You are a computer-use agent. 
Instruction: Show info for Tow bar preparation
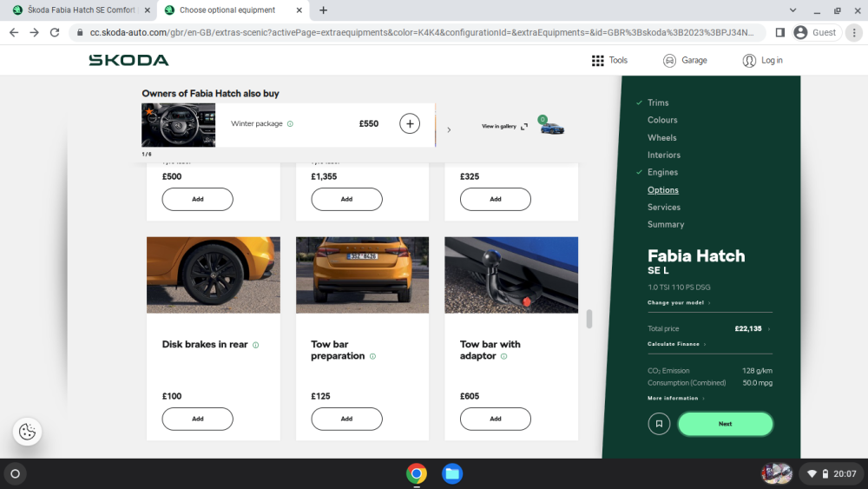372,357
